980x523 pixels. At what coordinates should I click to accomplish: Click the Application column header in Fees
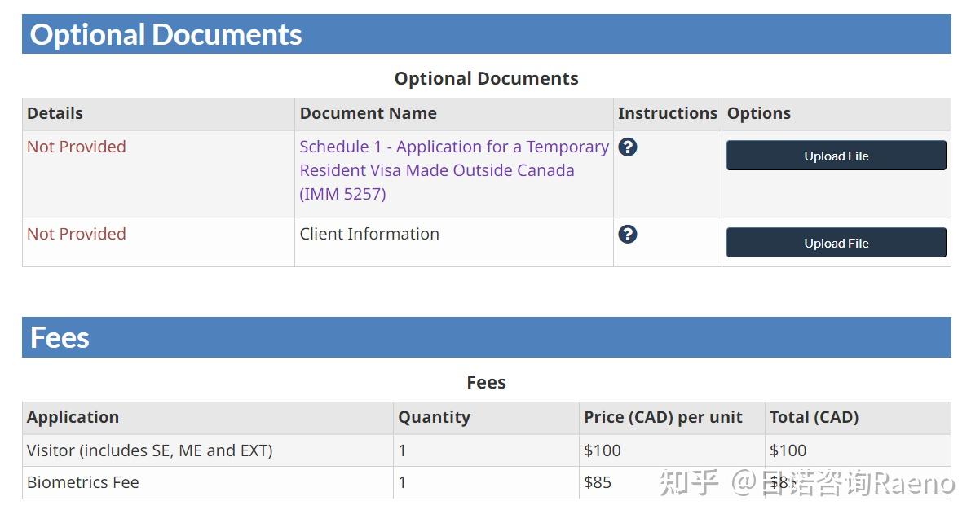tap(73, 418)
